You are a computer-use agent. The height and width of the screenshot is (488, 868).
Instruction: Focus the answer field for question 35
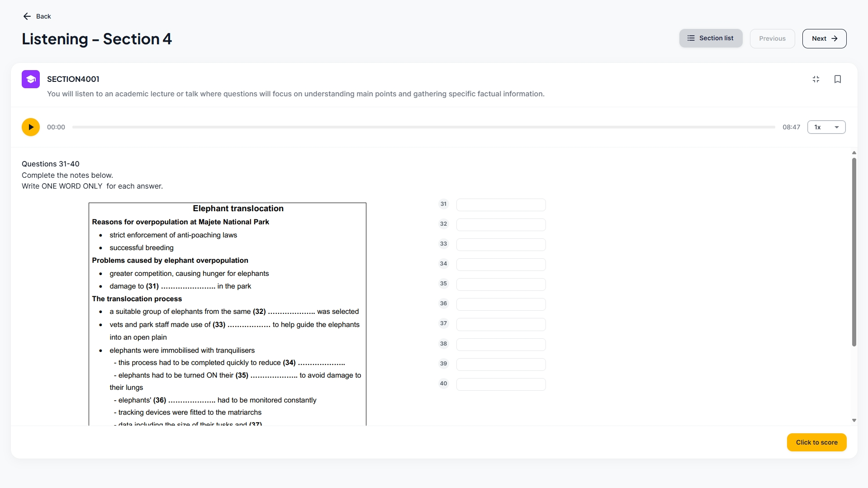(501, 284)
